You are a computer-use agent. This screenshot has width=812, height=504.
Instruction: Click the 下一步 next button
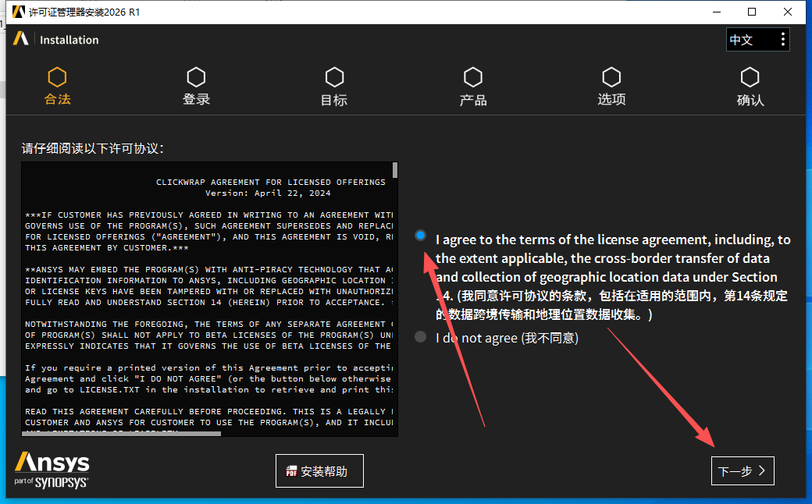tap(743, 471)
